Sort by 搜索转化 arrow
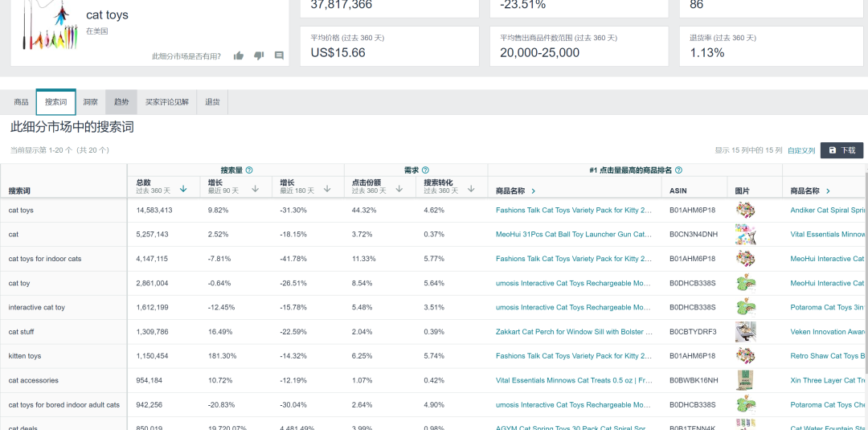The image size is (868, 430). point(471,189)
